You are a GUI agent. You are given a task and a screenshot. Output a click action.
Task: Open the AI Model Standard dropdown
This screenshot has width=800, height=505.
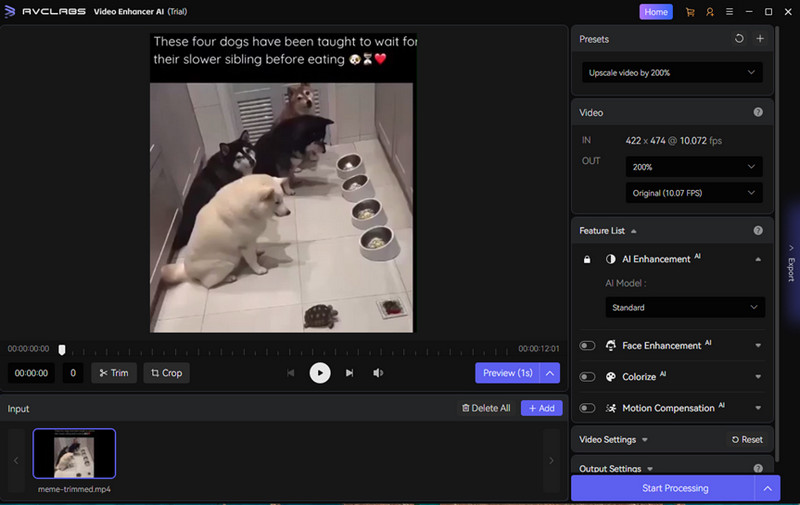(x=684, y=308)
